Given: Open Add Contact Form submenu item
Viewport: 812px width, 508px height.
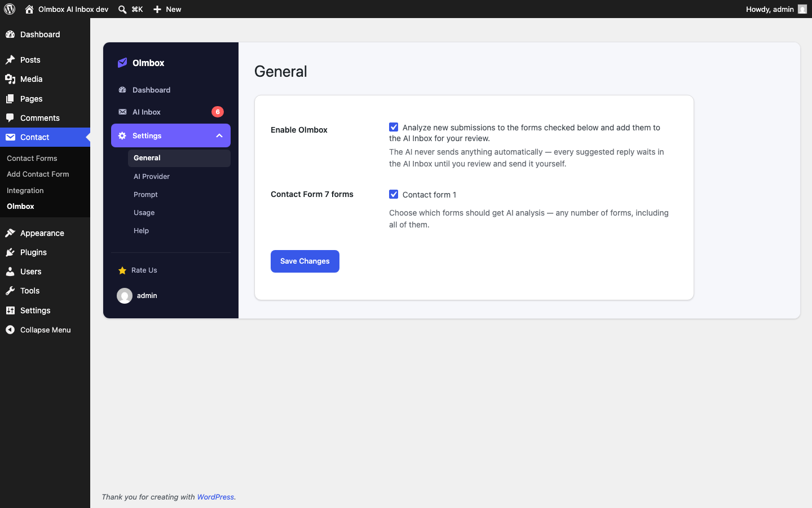Looking at the screenshot, I should [x=38, y=174].
